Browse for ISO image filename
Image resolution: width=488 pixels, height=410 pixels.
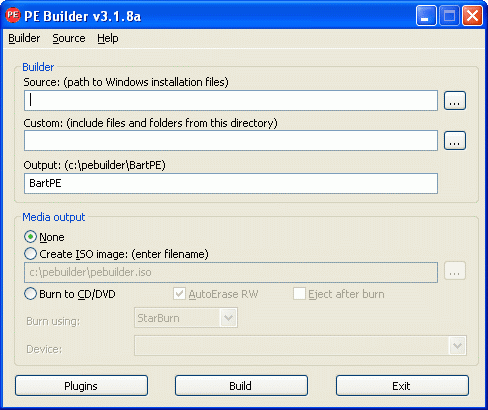tap(455, 271)
